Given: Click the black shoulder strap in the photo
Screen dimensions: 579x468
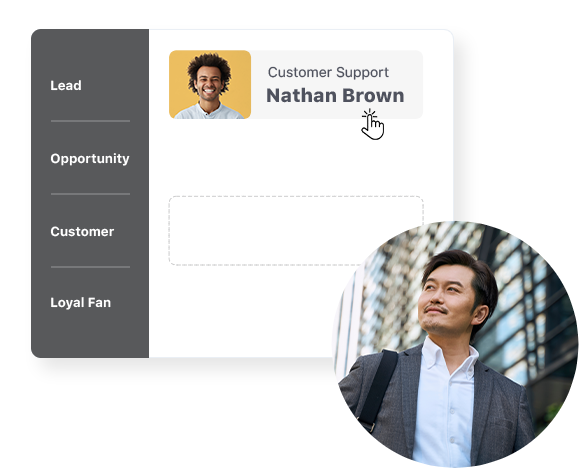Looking at the screenshot, I should coord(378,388).
